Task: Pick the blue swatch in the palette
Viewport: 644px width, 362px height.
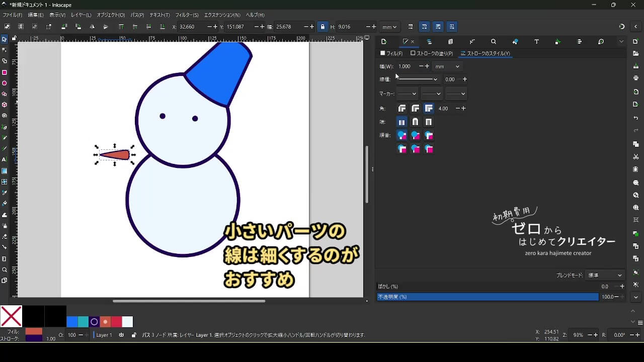Action: tap(72, 322)
